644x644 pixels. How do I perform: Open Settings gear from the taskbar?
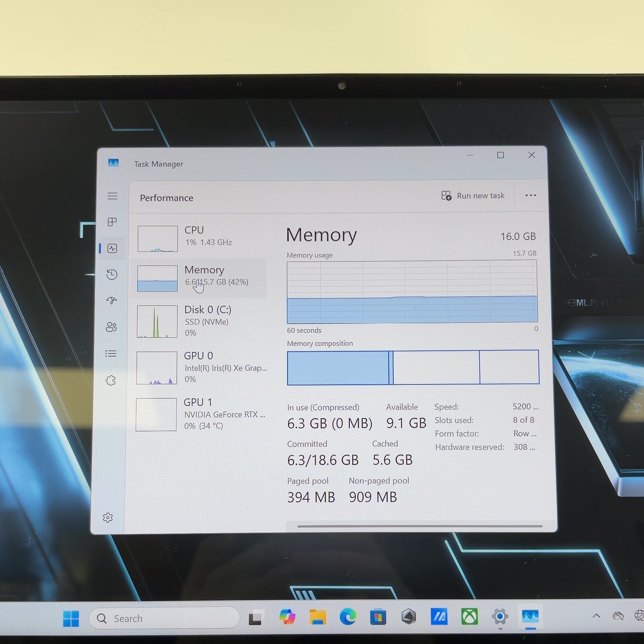[x=500, y=617]
